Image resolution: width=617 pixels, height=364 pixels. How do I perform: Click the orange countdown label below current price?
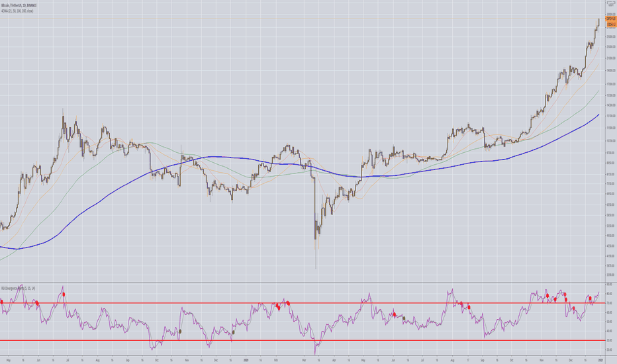pos(610,24)
